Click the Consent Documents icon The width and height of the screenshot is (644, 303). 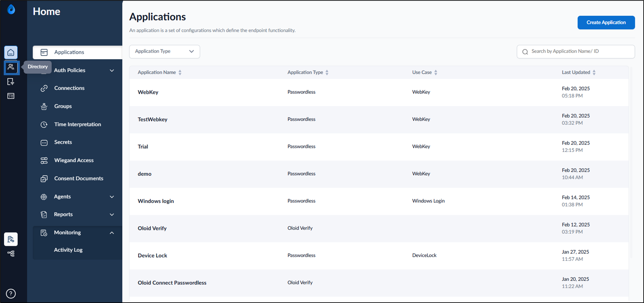[x=44, y=179]
